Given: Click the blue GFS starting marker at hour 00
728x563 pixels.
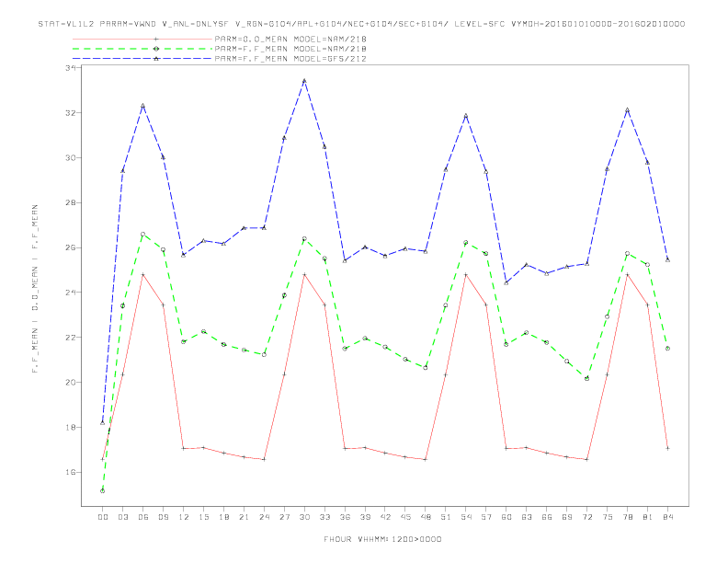Looking at the screenshot, I should coord(103,422).
